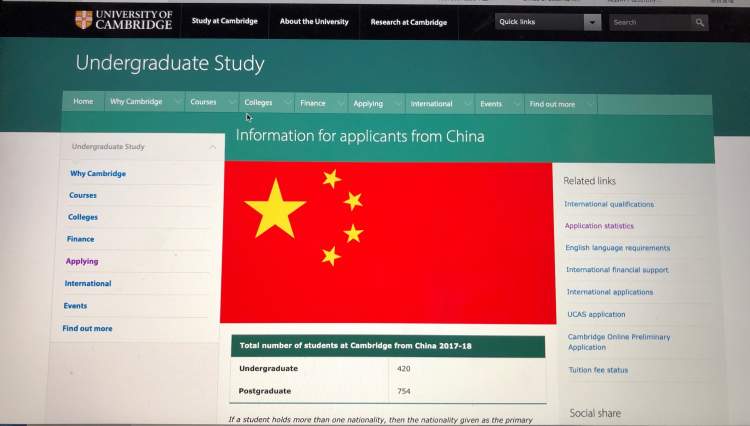Expand the Events nav chevron
Image resolution: width=750 pixels, height=426 pixels.
coord(517,104)
